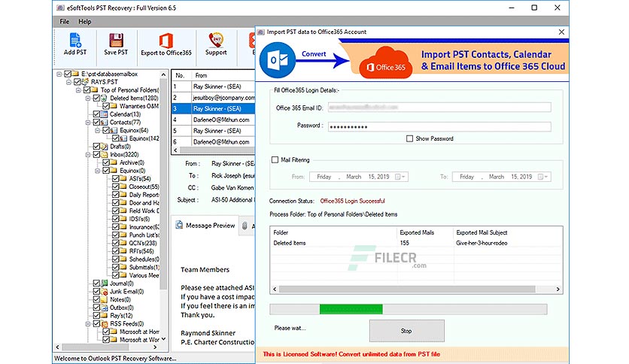Click the Journal(0) folder icon

(x=105, y=283)
